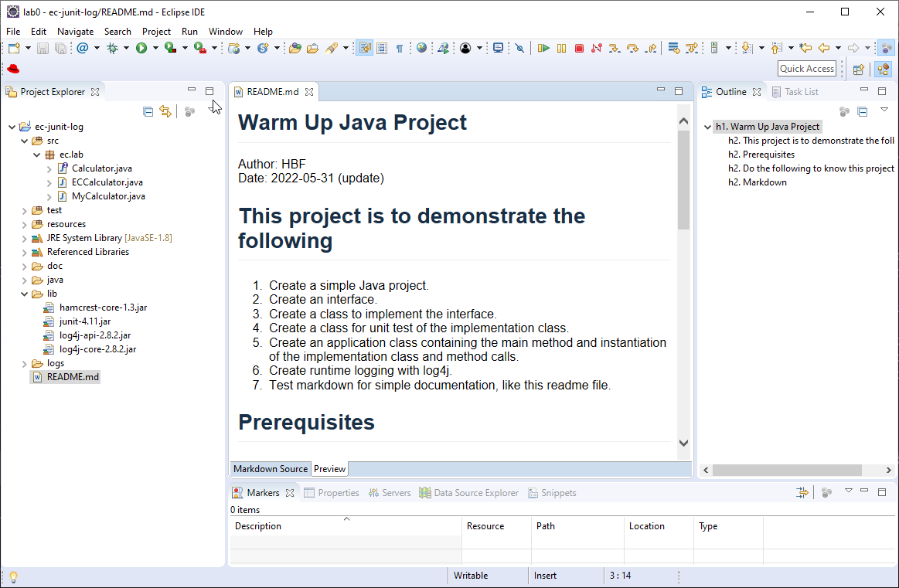This screenshot has height=588, width=899.
Task: Select h2. Prerequisites in Outline
Action: click(761, 155)
